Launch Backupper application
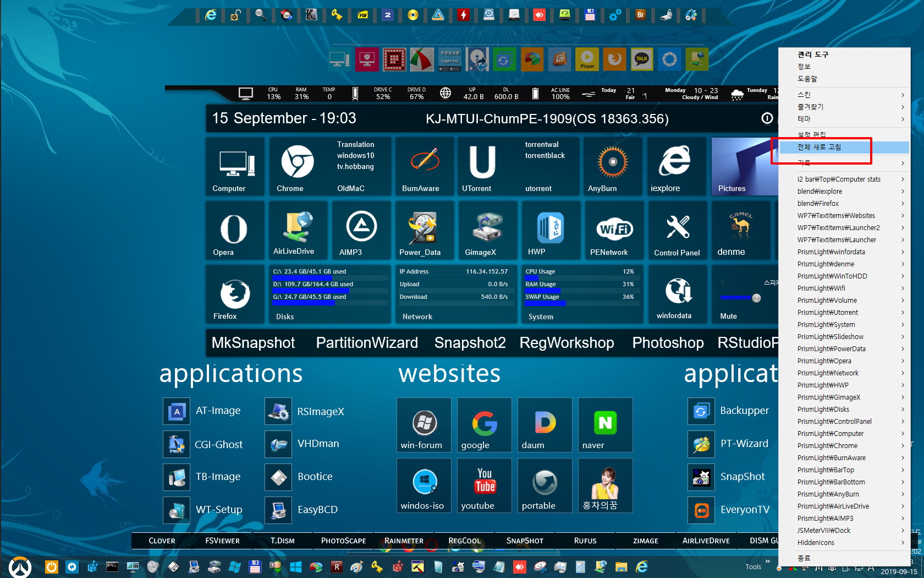924x578 pixels. 729,411
